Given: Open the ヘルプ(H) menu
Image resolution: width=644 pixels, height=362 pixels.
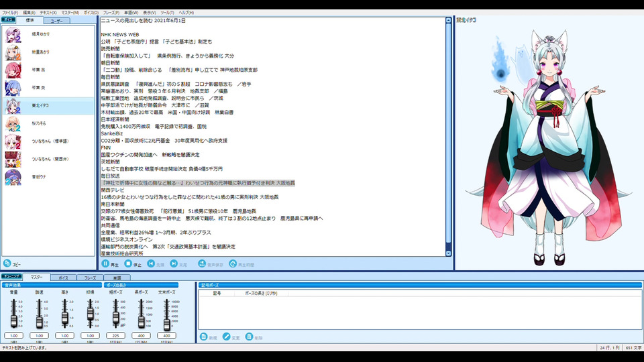Looking at the screenshot, I should pos(186,13).
